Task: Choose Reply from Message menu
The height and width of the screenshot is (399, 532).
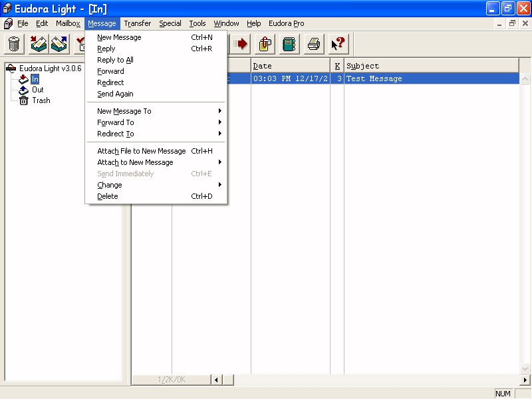Action: point(156,49)
